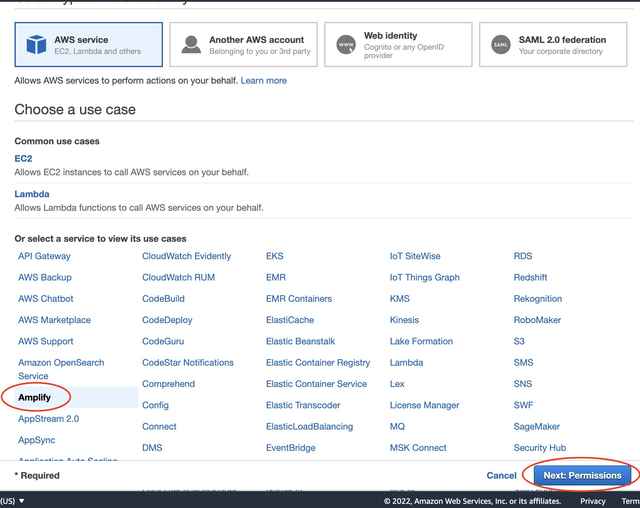Select Lambda in the services list
This screenshot has height=508, width=640.
point(407,362)
